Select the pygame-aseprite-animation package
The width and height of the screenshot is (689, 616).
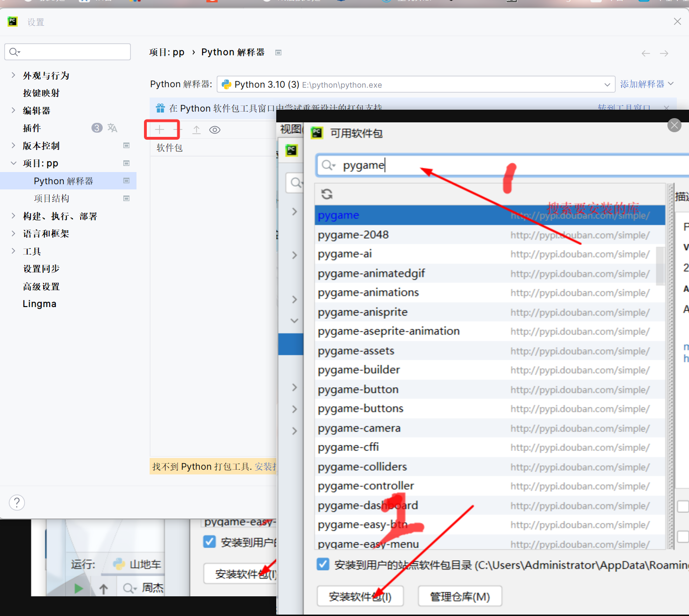tap(490, 331)
